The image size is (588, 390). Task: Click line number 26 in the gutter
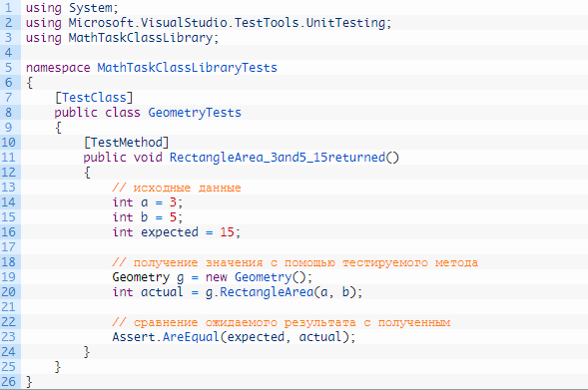[x=8, y=382]
